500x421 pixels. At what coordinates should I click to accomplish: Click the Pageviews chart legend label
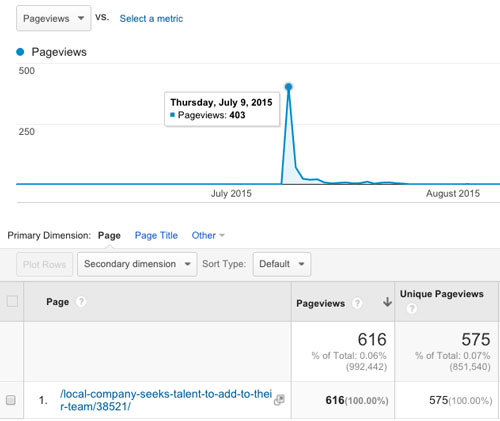coord(59,52)
